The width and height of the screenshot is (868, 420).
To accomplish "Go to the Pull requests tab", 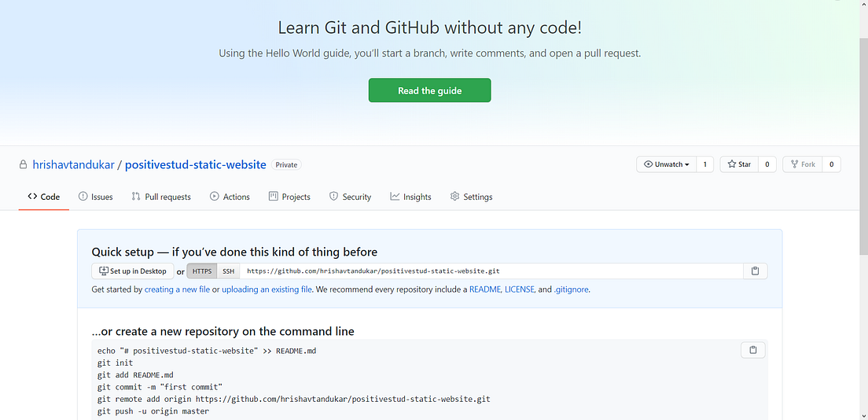I will tap(161, 197).
